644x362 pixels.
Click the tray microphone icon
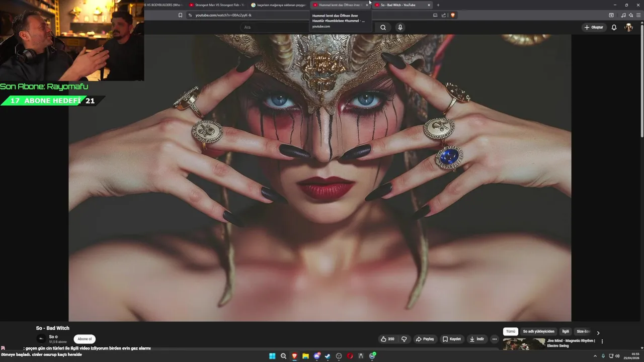click(x=603, y=356)
